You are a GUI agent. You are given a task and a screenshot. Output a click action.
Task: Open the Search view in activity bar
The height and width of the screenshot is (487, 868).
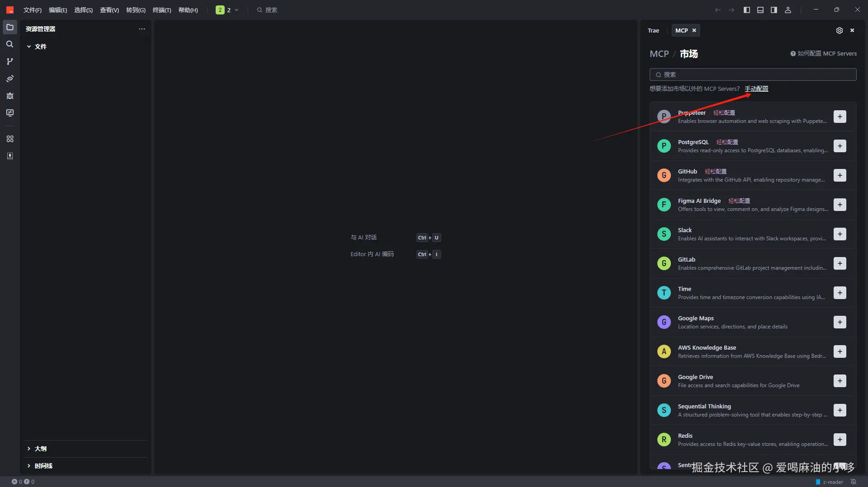click(x=10, y=44)
